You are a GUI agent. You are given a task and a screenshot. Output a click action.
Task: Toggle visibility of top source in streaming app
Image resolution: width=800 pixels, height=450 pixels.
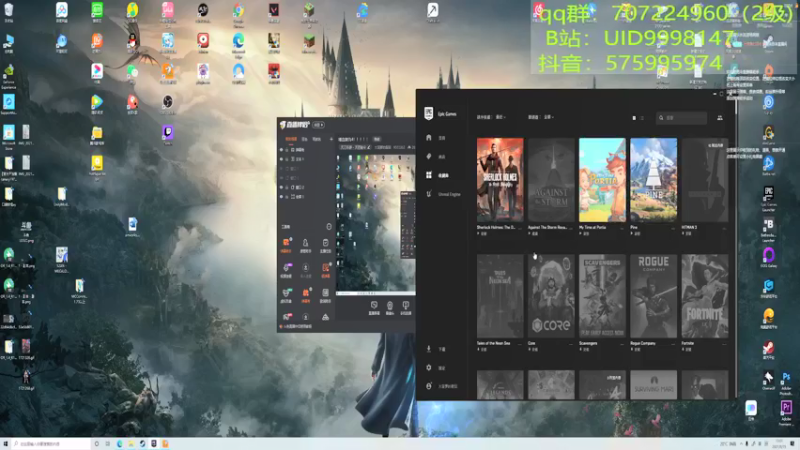pos(281,150)
